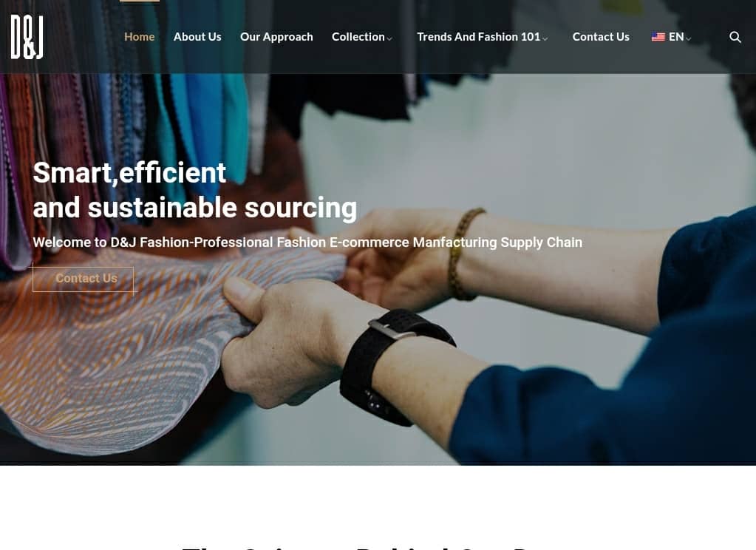Click the outlined Contact Us hero button
The width and height of the screenshot is (756, 550).
coord(83,279)
